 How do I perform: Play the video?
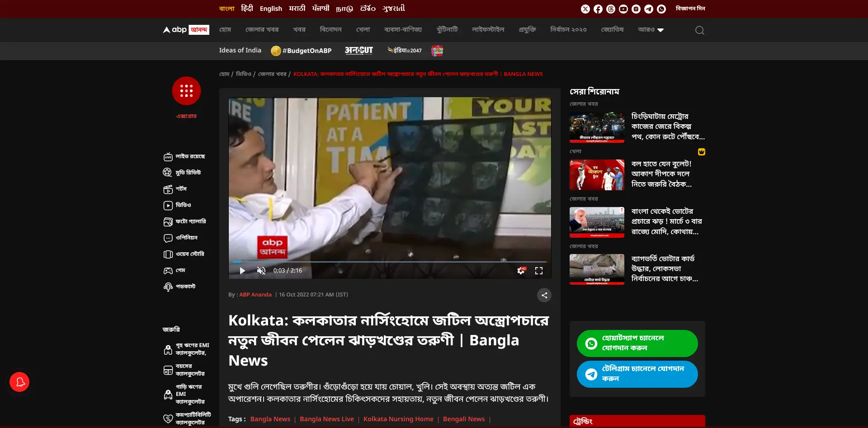(x=242, y=270)
